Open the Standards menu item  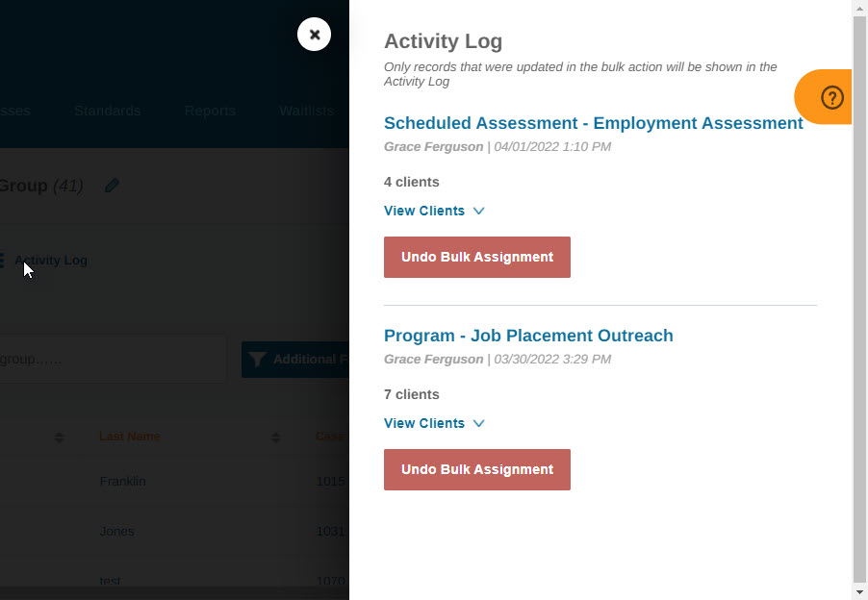(108, 111)
